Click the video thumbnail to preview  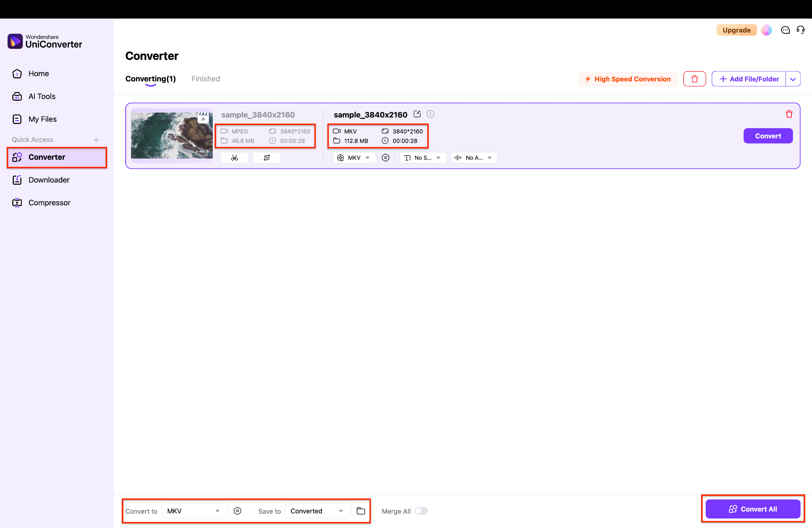(171, 136)
